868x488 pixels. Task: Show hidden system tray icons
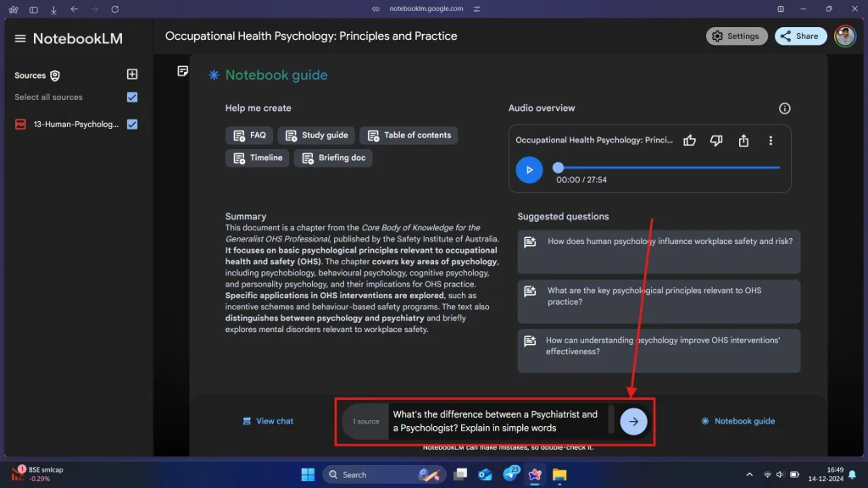[749, 474]
